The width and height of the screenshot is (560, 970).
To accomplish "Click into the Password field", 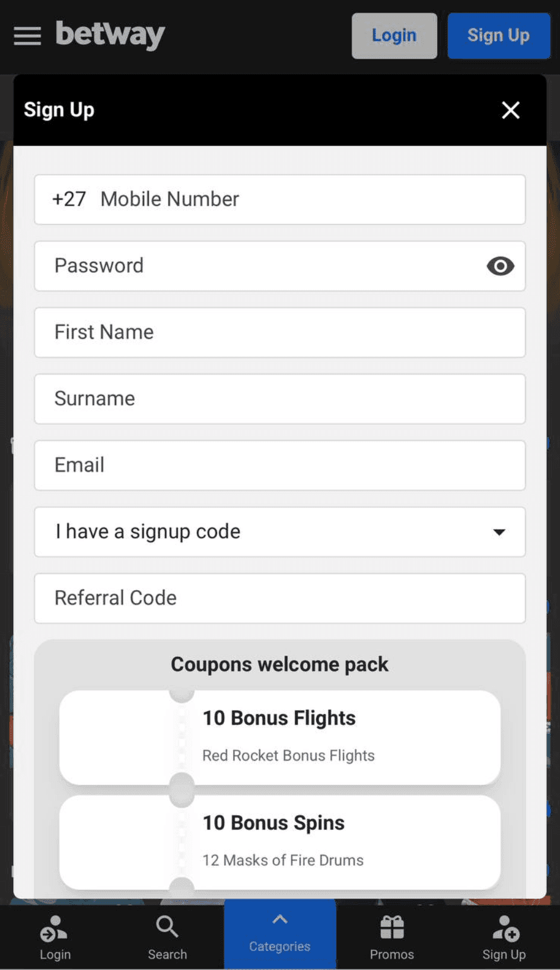I will click(x=255, y=266).
